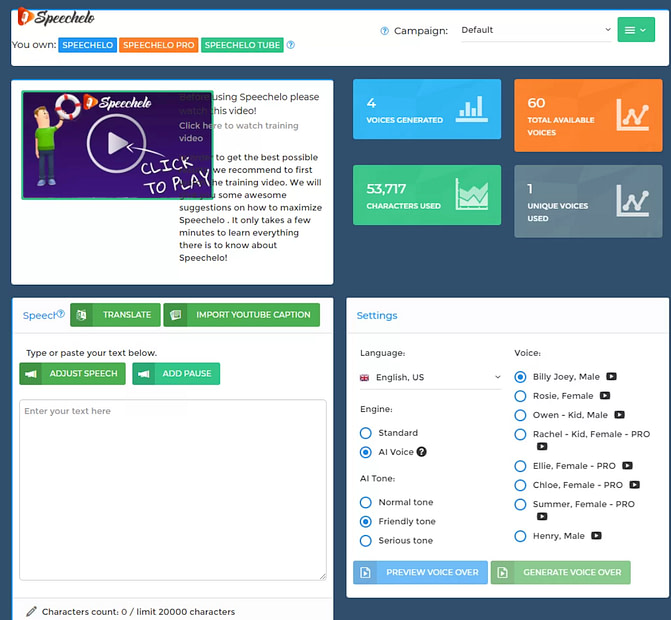Play Owen Kid voice sample
The width and height of the screenshot is (671, 620).
tap(619, 415)
